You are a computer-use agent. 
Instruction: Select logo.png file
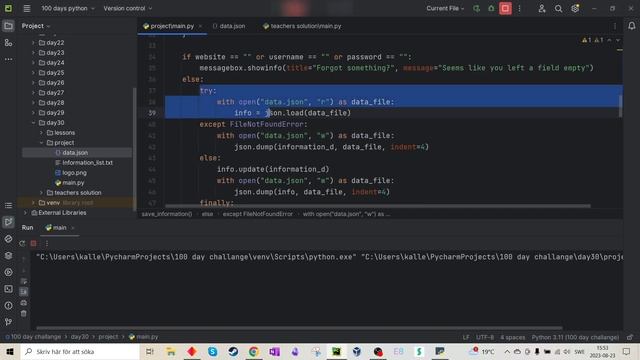click(x=70, y=173)
